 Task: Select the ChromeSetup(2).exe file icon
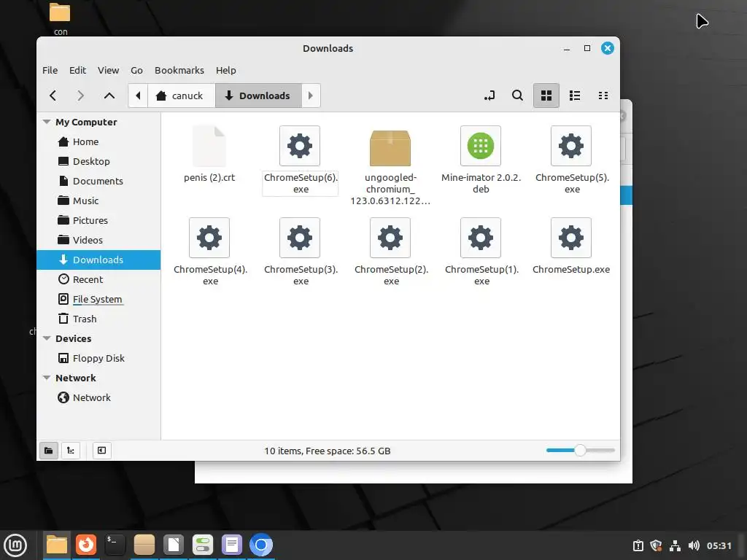(x=390, y=238)
